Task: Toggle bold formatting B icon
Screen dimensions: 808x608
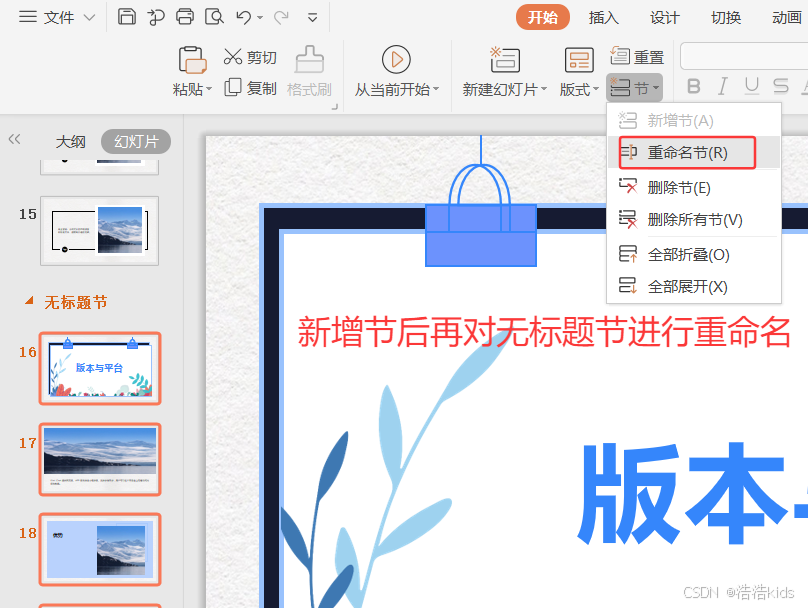Action: point(694,86)
